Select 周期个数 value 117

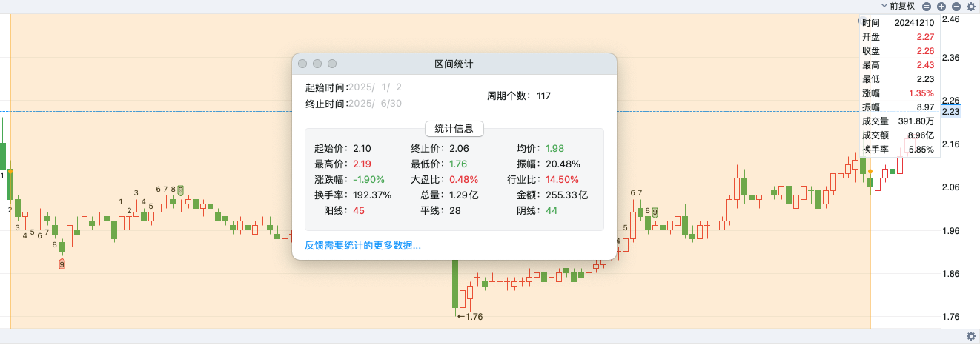coord(543,96)
